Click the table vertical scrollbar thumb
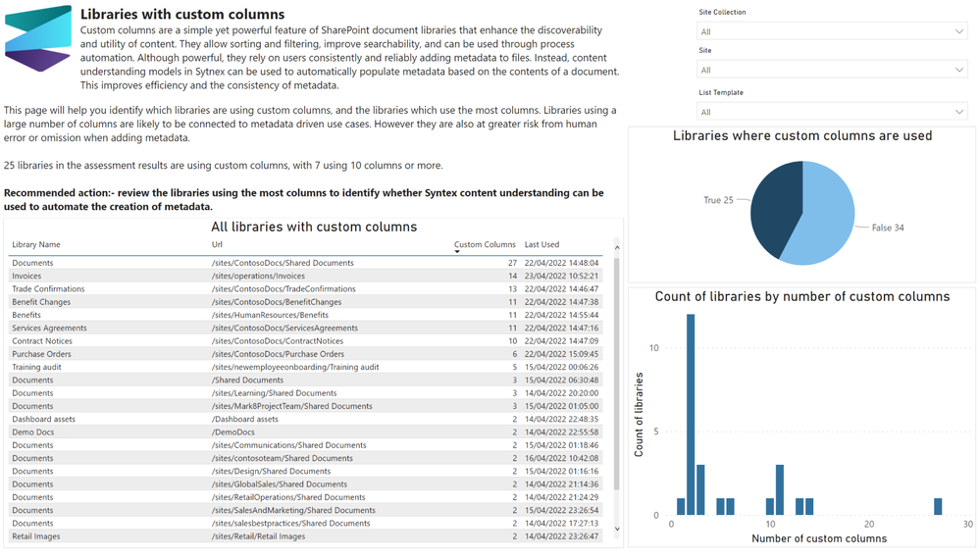Screen dimensions: 980x559 coord(617,374)
